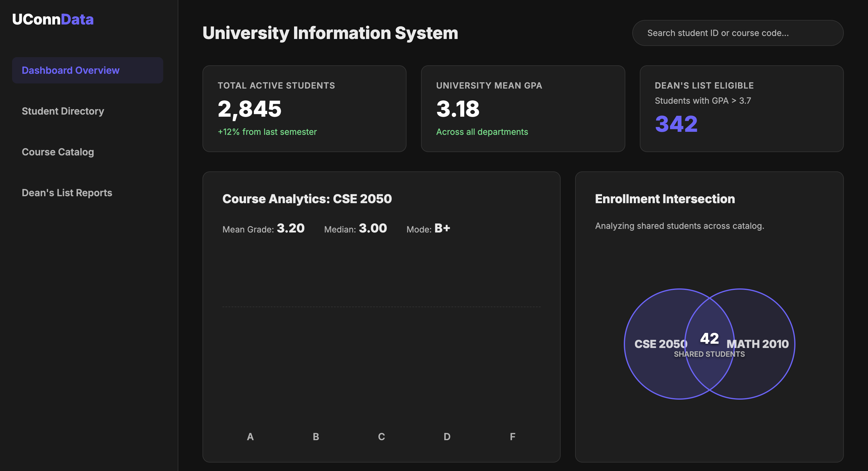Select the MATH 2010 circle
868x471 pixels.
click(x=762, y=343)
